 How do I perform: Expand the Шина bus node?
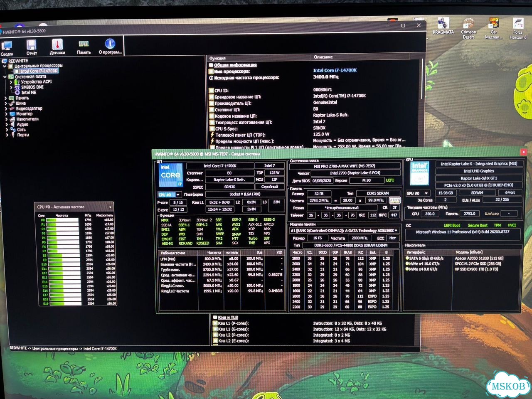tap(6, 103)
